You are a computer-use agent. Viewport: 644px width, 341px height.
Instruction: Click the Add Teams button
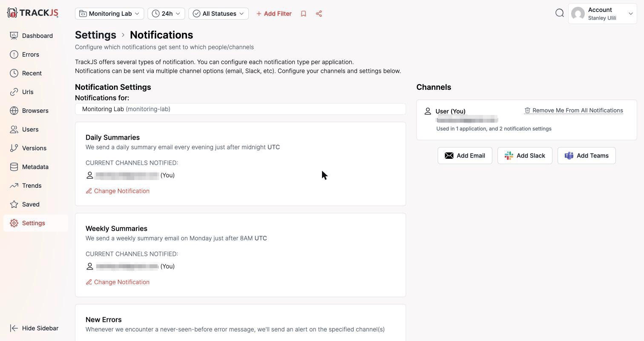point(586,156)
